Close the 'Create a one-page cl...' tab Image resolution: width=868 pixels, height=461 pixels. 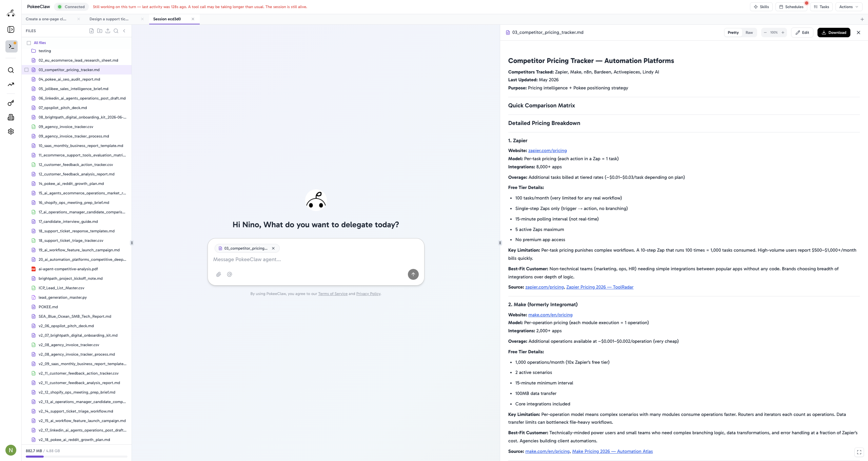point(79,19)
